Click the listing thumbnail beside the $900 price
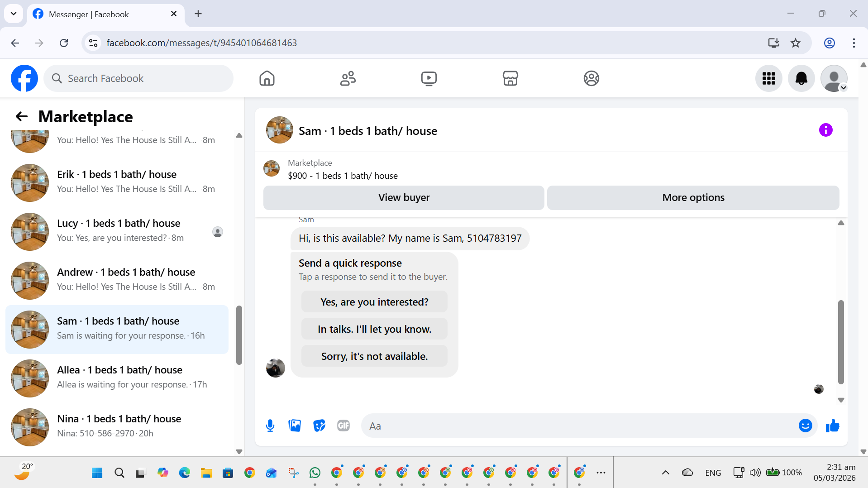 point(272,168)
